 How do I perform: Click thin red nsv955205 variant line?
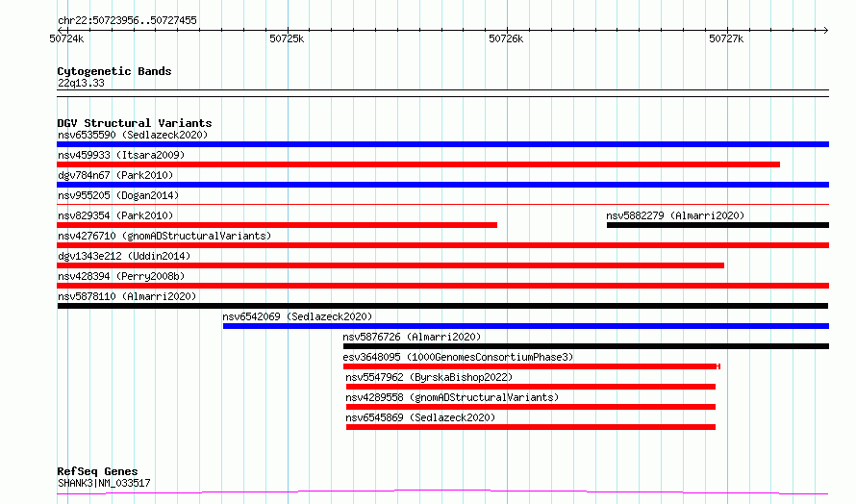click(x=442, y=205)
